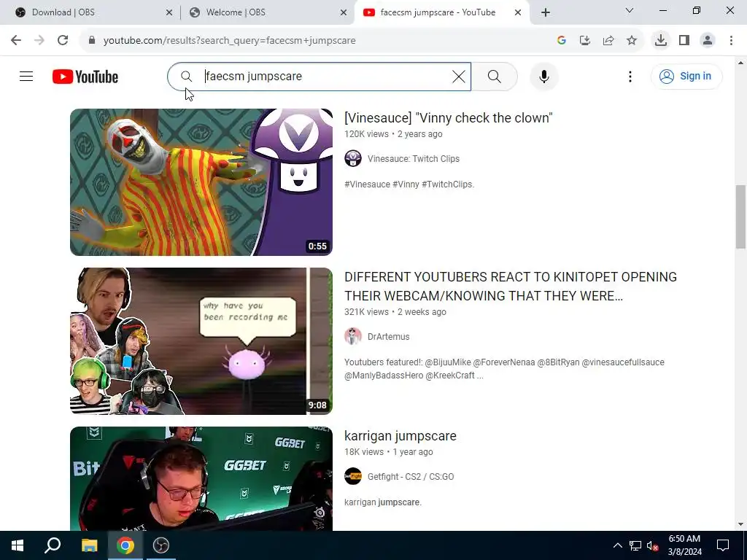The image size is (747, 560).
Task: Show hidden system tray icons
Action: click(x=617, y=545)
